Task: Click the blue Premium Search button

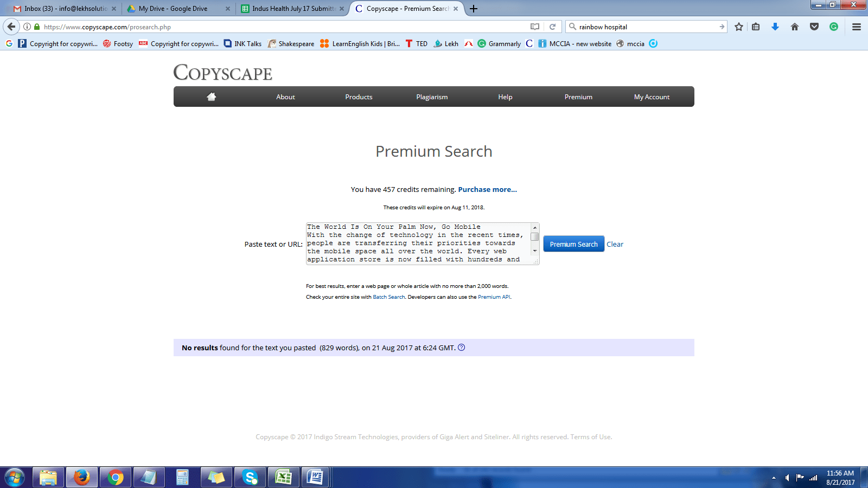Action: coord(573,244)
